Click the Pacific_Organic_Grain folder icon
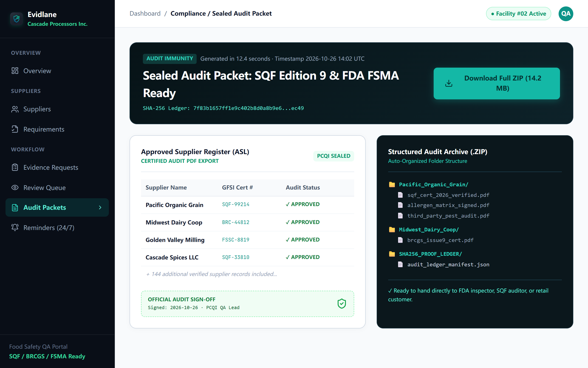The image size is (588, 368). pos(392,184)
